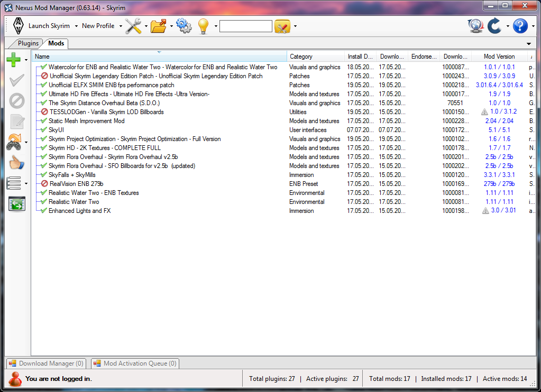Open dropdown arrow beside folder icon

point(171,26)
